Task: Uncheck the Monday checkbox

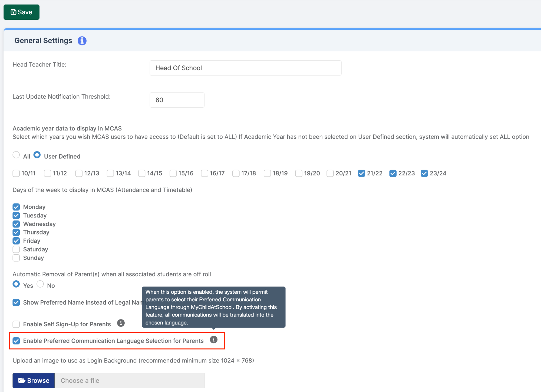Action: pos(16,207)
